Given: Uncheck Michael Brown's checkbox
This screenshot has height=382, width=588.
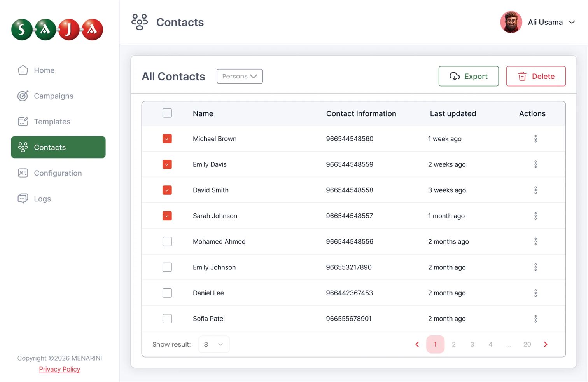Looking at the screenshot, I should [x=167, y=139].
